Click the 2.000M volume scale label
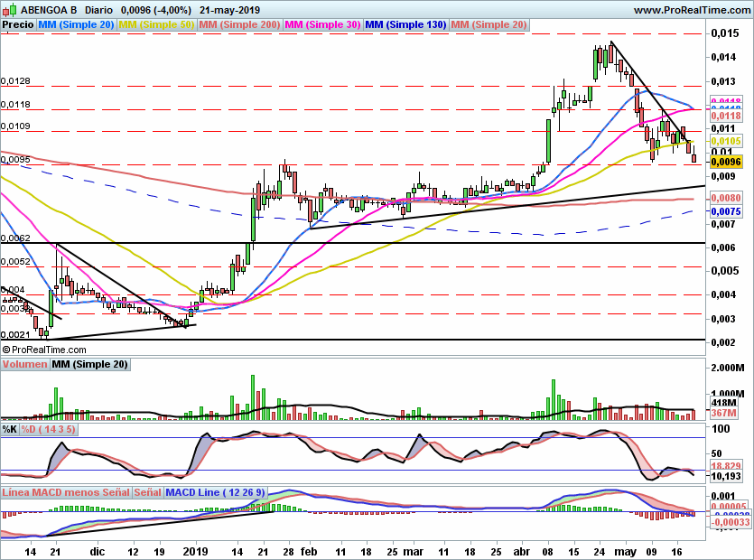 coord(728,368)
